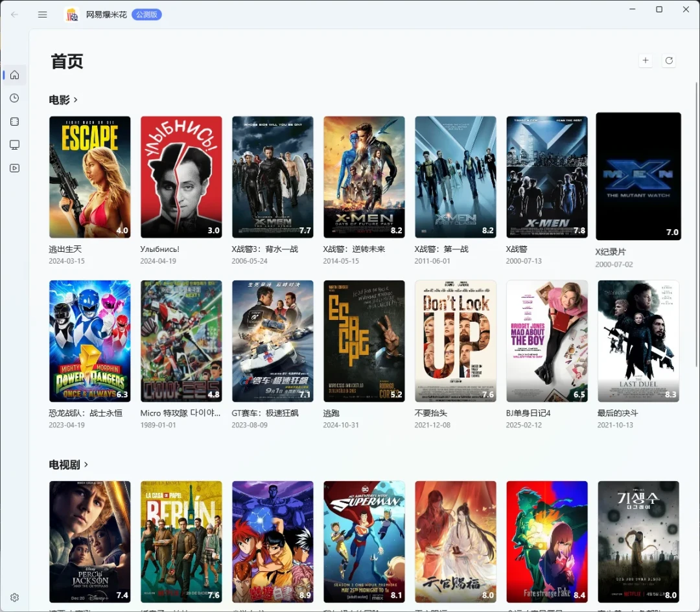Click the date 2024-10-31 under 逃跑
The width and height of the screenshot is (700, 612).
tap(341, 425)
